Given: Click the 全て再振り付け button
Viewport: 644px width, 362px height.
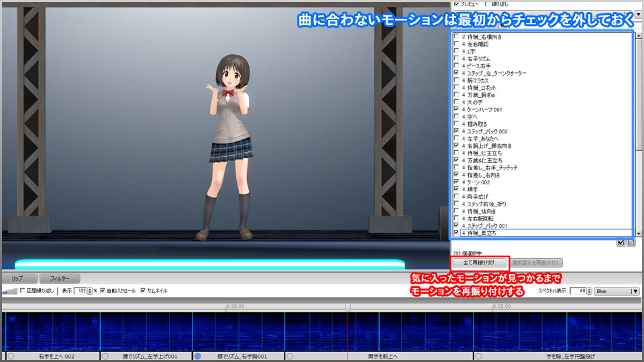Looking at the screenshot, I should [x=480, y=262].
